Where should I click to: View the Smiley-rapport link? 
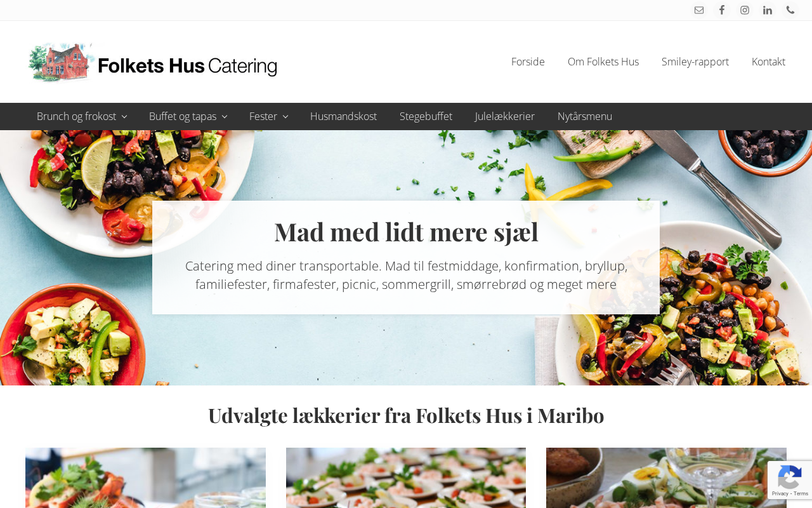pos(695,62)
